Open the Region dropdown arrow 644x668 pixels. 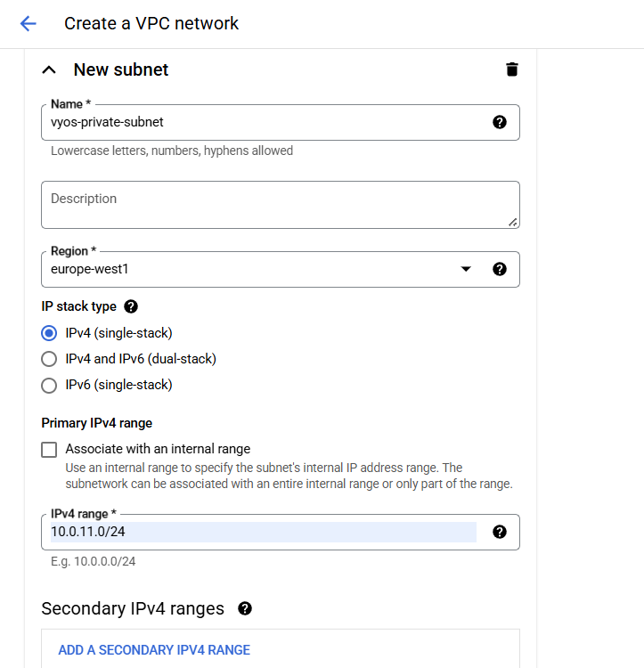pyautogui.click(x=465, y=269)
